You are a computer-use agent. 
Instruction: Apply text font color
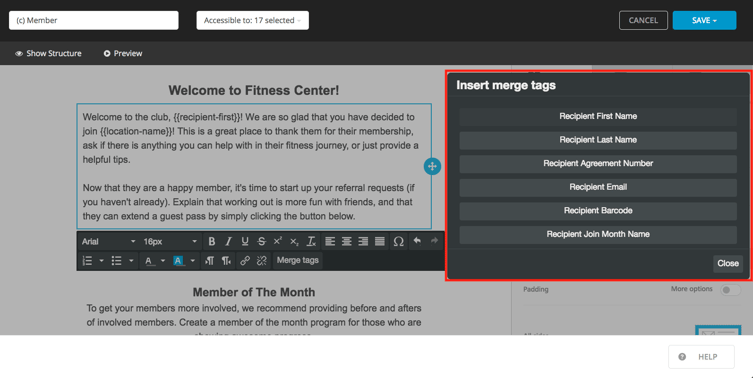[x=148, y=261]
